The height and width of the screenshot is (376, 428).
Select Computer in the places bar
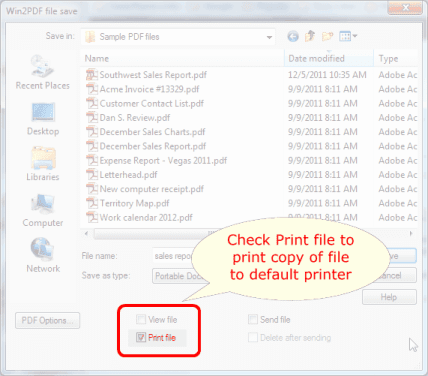tap(43, 210)
